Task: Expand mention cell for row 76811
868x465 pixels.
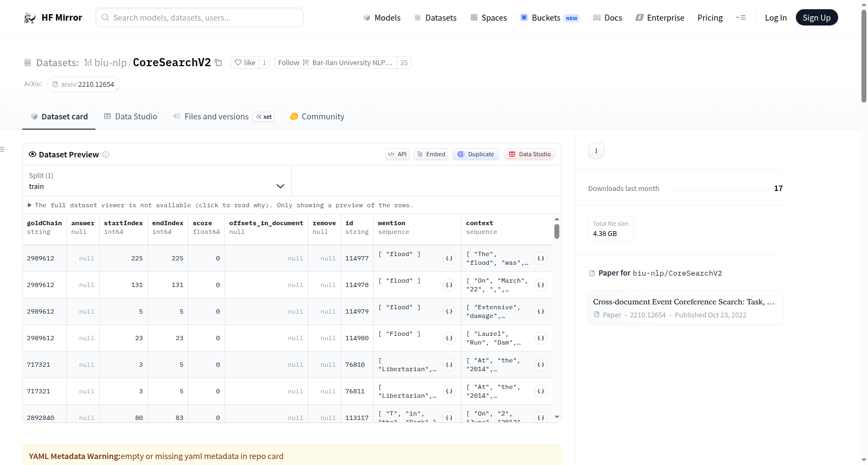Action: [x=449, y=391]
